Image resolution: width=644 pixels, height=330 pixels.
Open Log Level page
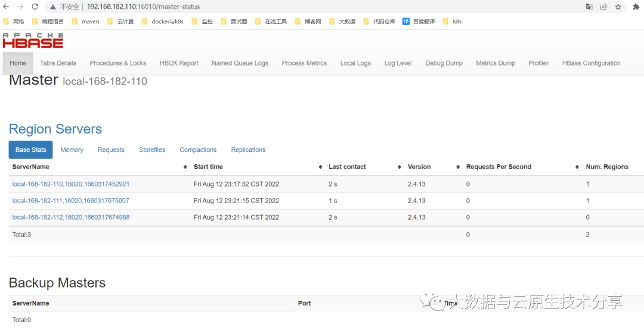click(398, 63)
